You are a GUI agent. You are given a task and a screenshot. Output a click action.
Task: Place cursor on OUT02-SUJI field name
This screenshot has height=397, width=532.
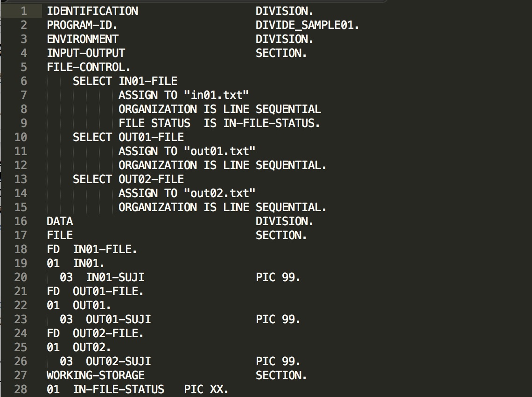point(118,362)
